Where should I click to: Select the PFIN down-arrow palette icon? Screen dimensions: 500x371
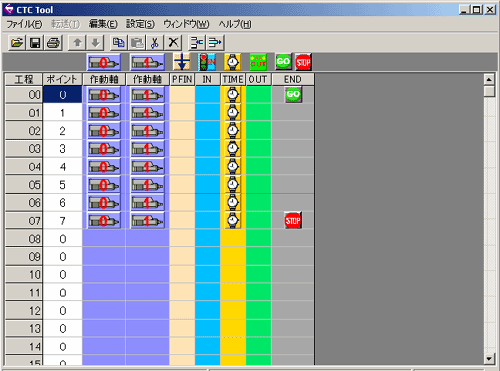click(182, 62)
